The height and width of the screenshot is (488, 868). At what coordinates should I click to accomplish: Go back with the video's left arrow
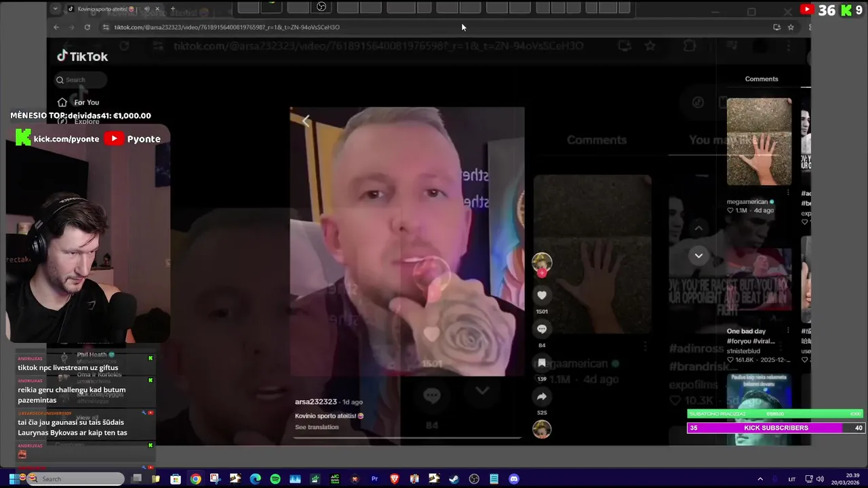coord(306,121)
